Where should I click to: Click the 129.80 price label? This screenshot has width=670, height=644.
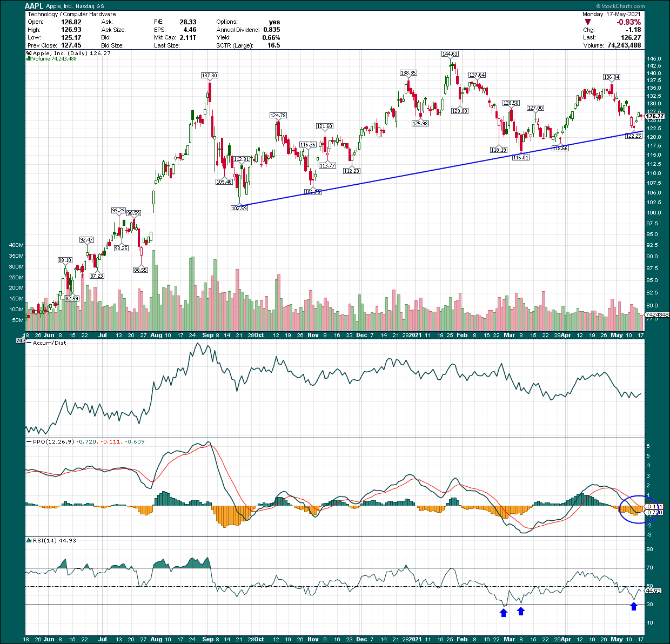click(460, 111)
